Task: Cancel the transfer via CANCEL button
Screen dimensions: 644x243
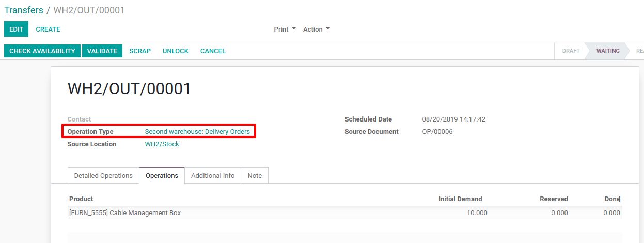Action: [x=213, y=51]
